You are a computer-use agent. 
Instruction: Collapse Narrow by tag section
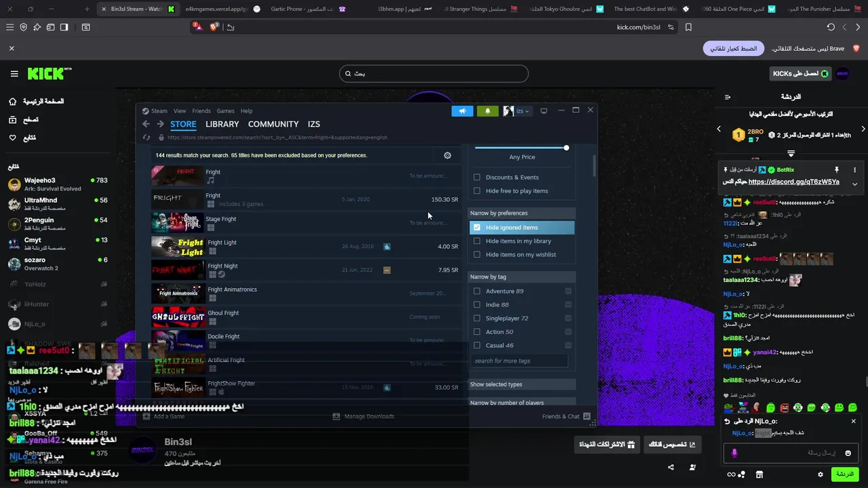(522, 277)
